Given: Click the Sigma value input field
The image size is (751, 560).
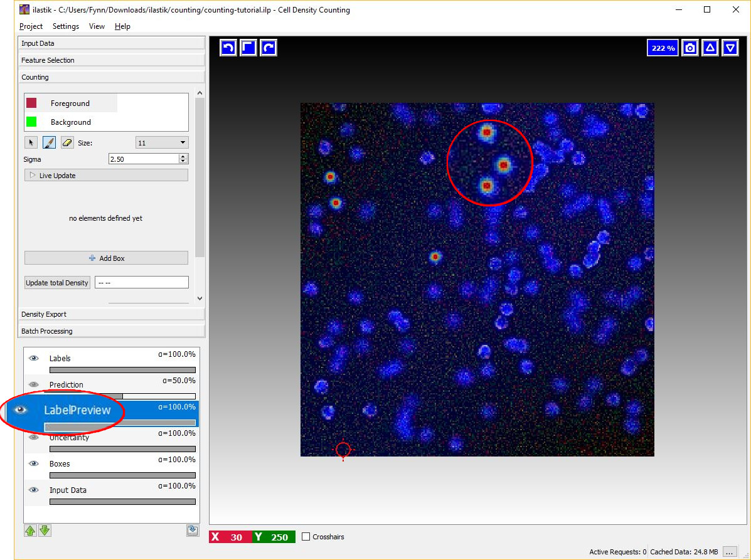Looking at the screenshot, I should (144, 159).
